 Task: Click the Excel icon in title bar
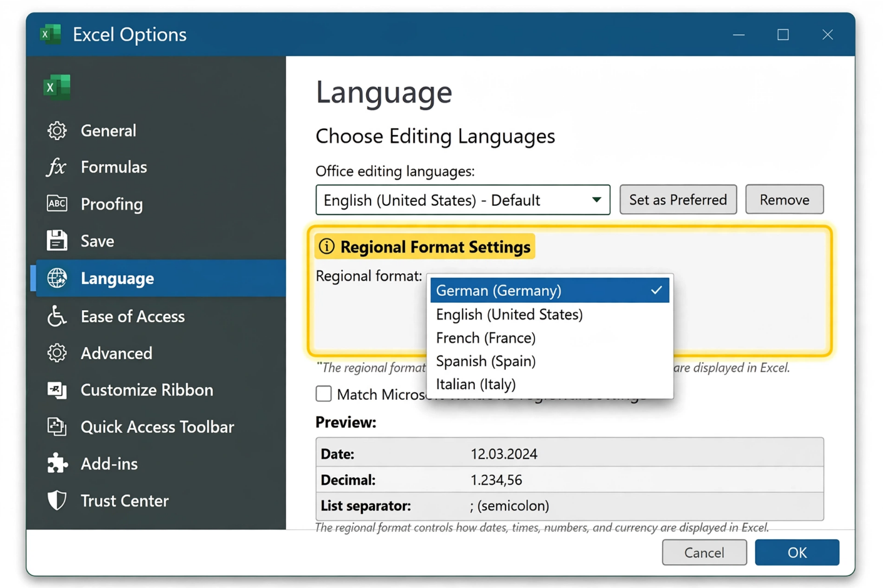point(50,34)
